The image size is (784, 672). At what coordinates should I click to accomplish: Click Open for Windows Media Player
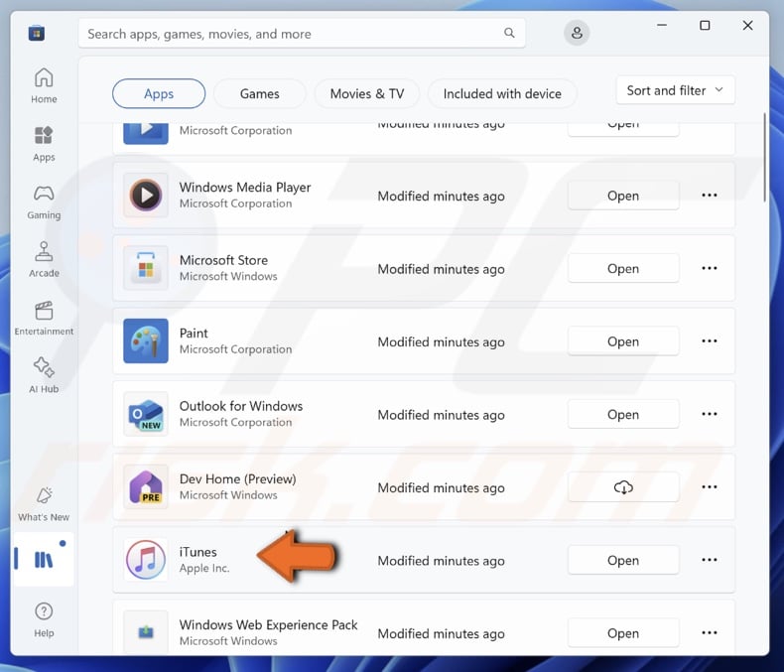tap(623, 196)
